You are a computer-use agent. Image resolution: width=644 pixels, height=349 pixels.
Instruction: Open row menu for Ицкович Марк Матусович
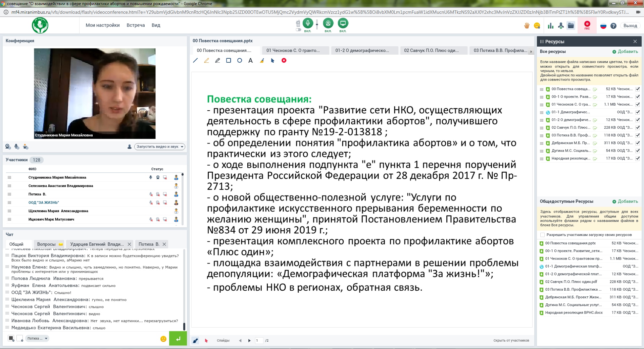[9, 219]
